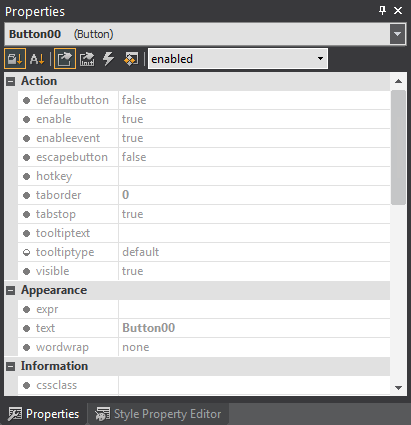Collapse the Information category
The image size is (411, 425).
(x=11, y=367)
